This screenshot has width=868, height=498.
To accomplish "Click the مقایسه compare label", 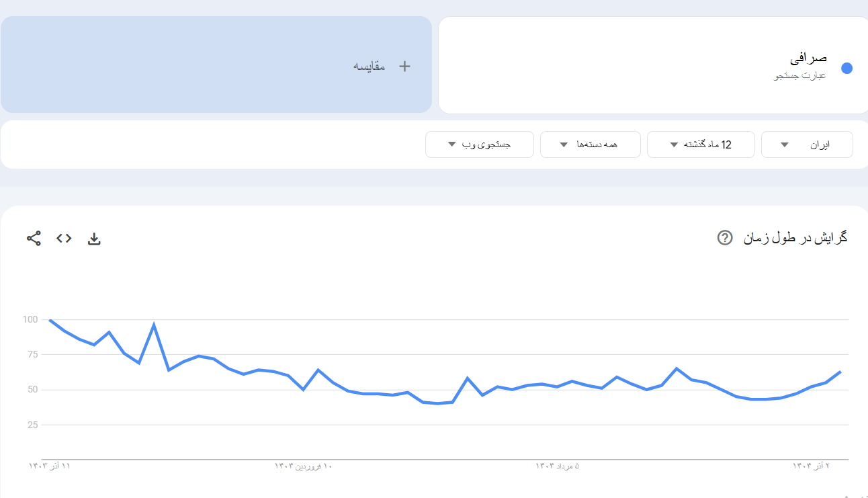I will pyautogui.click(x=370, y=66).
